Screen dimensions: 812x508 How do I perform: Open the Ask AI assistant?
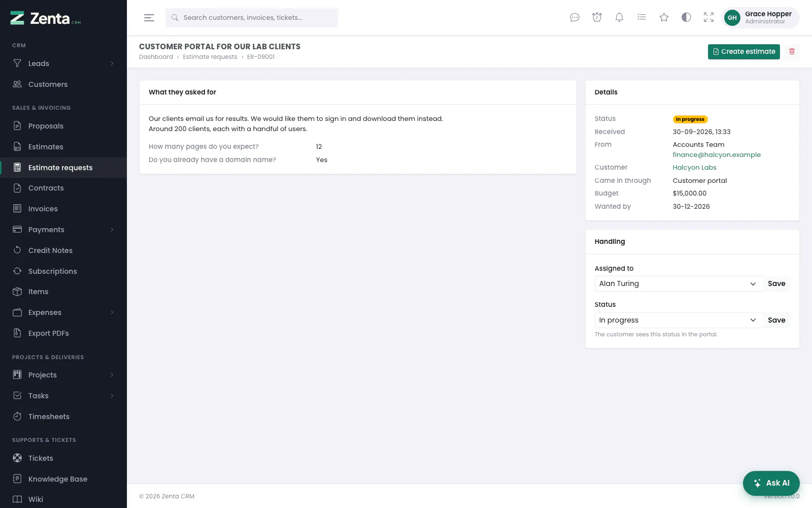pos(771,483)
